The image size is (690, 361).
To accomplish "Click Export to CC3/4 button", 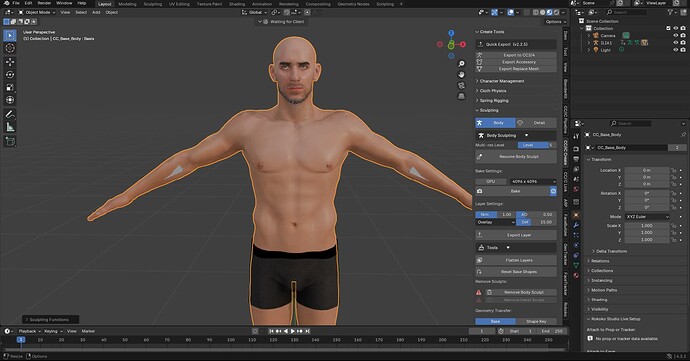I will [x=516, y=55].
